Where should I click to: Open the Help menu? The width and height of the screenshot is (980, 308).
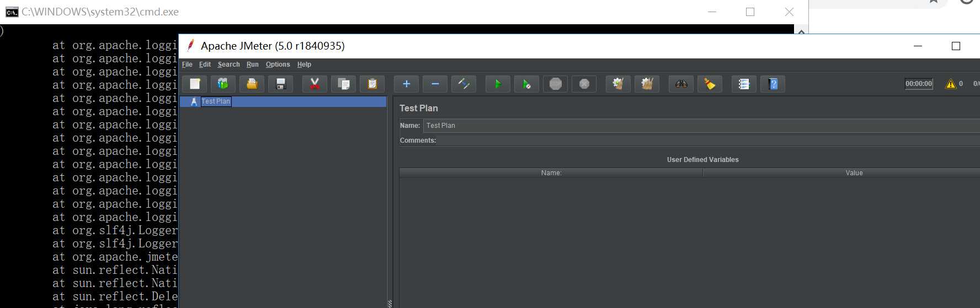[304, 64]
